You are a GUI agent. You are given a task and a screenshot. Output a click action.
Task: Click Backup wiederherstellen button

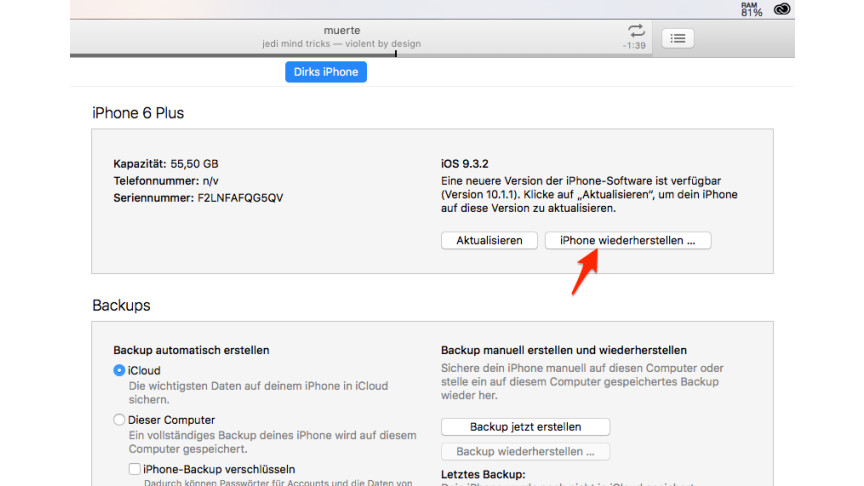pos(525,452)
